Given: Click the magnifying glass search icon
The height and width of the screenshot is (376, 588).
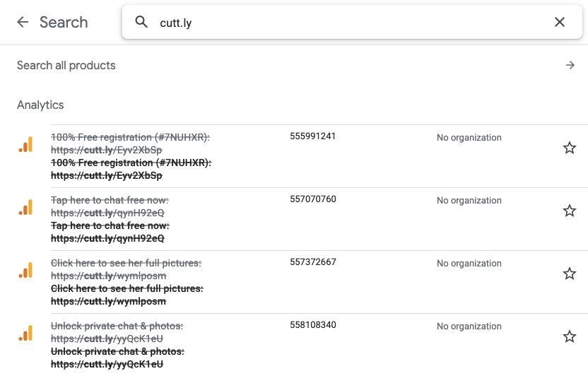Looking at the screenshot, I should click(x=141, y=22).
